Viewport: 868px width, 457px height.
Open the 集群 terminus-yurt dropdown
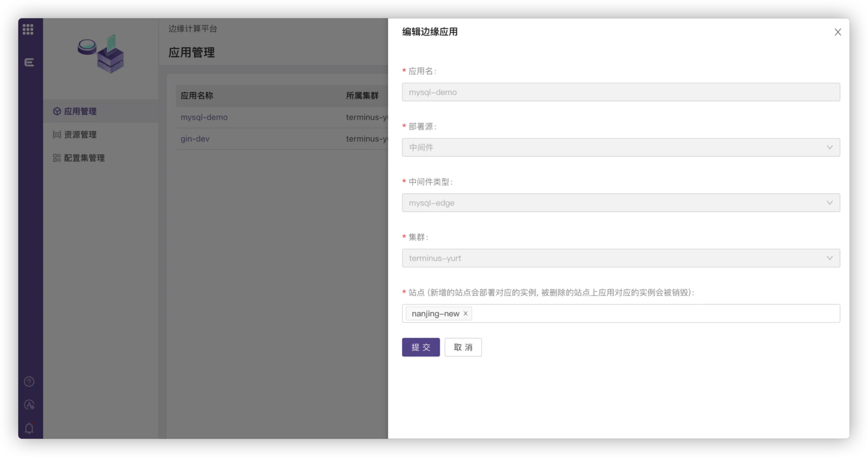point(620,258)
